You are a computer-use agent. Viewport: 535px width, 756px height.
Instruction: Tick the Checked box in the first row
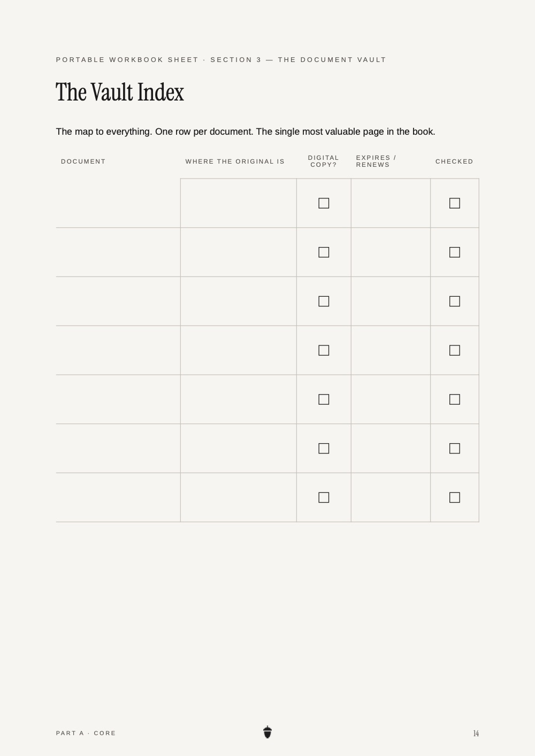point(455,203)
